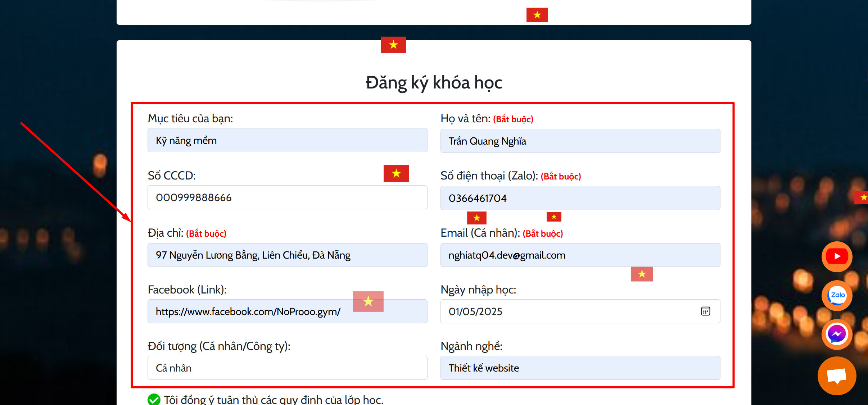Select the Số CCCD input field

click(287, 197)
